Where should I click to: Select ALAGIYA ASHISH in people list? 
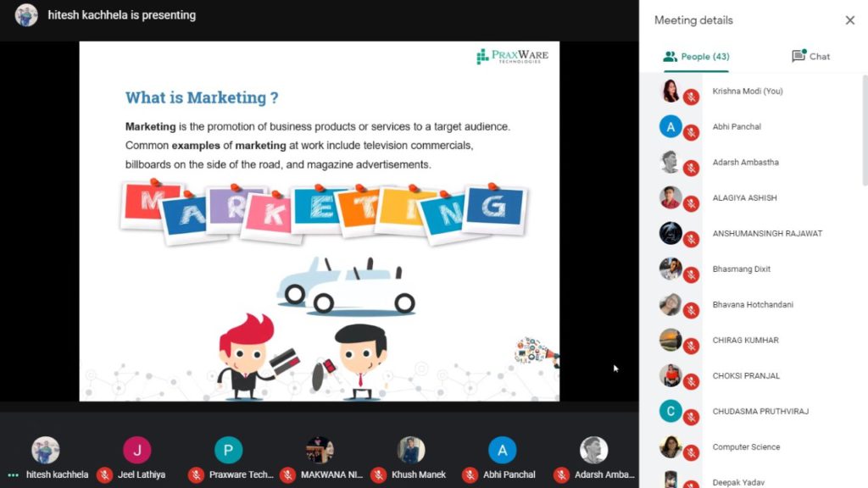pos(744,197)
